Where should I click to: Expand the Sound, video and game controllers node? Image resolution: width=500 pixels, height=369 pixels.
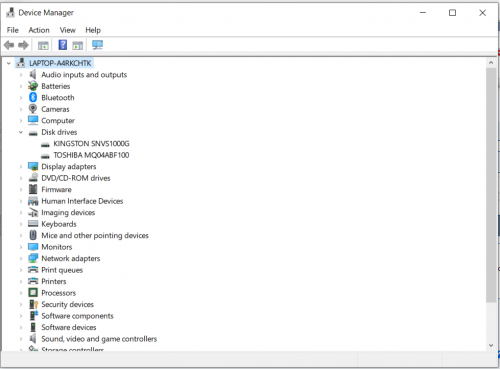(x=21, y=339)
